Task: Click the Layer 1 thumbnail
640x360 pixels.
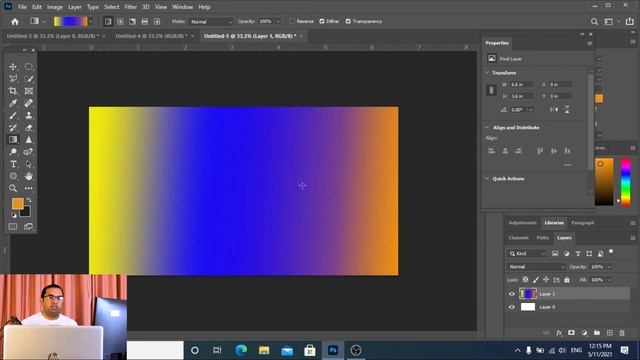Action: pyautogui.click(x=528, y=293)
